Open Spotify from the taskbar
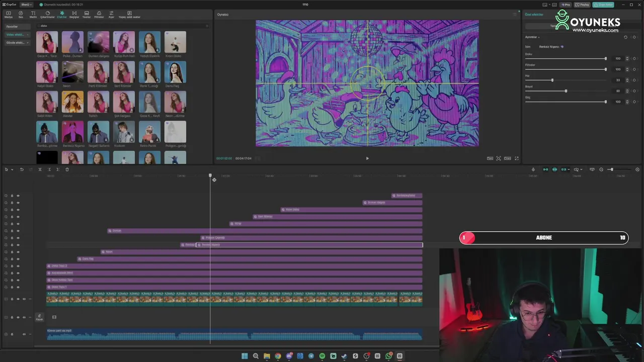The height and width of the screenshot is (362, 644). click(x=322, y=356)
